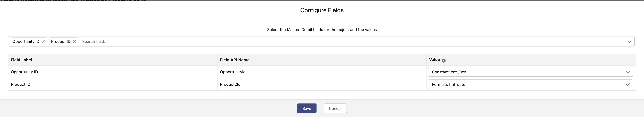
Task: Save the configured fields
Action: (306, 108)
